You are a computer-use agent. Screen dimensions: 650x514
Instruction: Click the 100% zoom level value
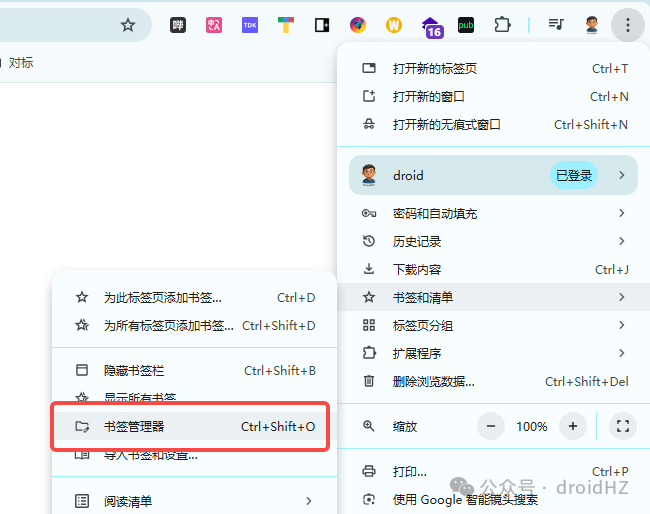tap(532, 427)
